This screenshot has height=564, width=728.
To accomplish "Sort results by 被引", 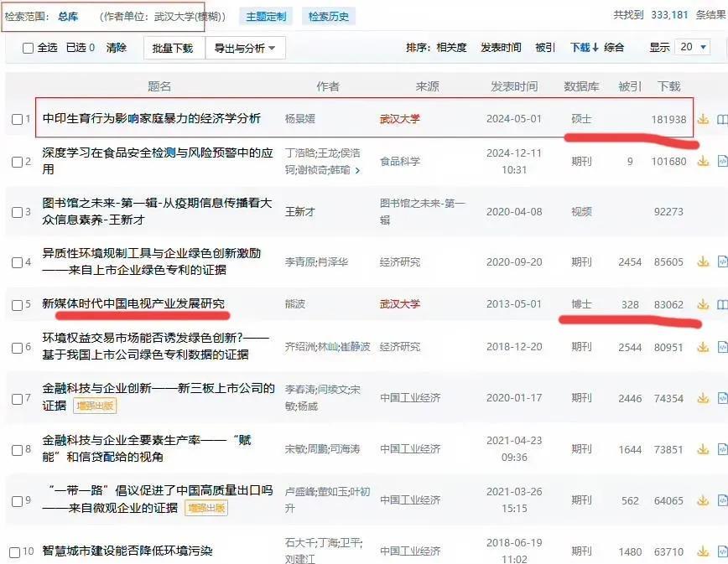I will (x=545, y=47).
